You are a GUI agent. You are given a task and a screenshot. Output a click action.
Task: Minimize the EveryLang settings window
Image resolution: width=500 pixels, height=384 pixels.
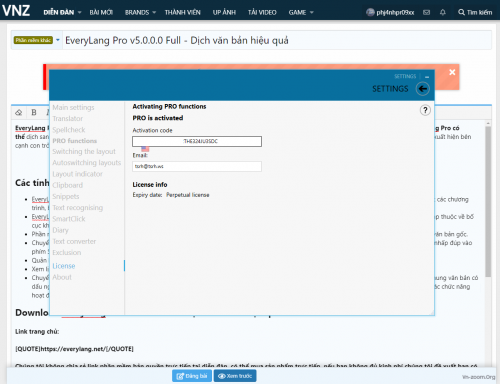pyautogui.click(x=427, y=77)
